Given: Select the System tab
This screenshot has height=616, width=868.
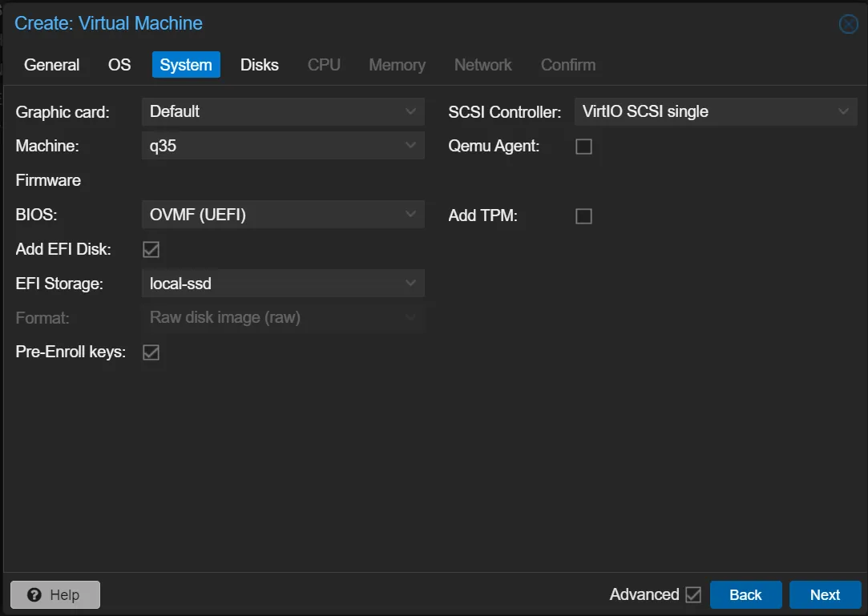Looking at the screenshot, I should [x=185, y=65].
